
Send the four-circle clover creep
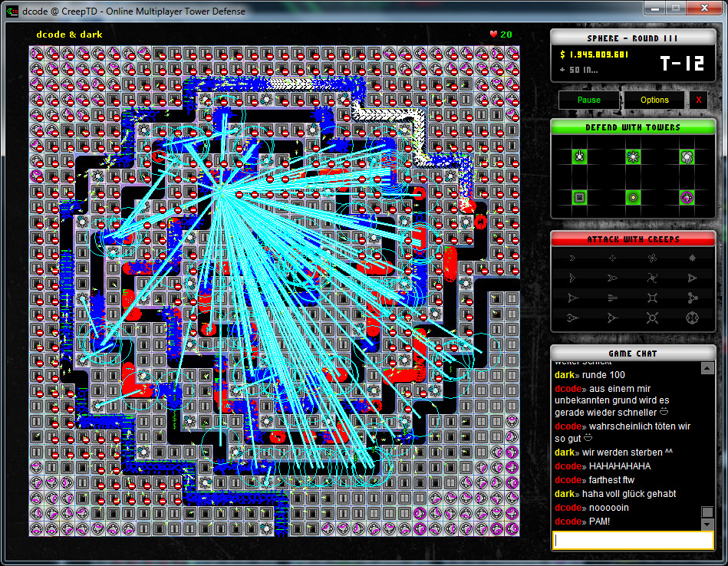point(652,258)
